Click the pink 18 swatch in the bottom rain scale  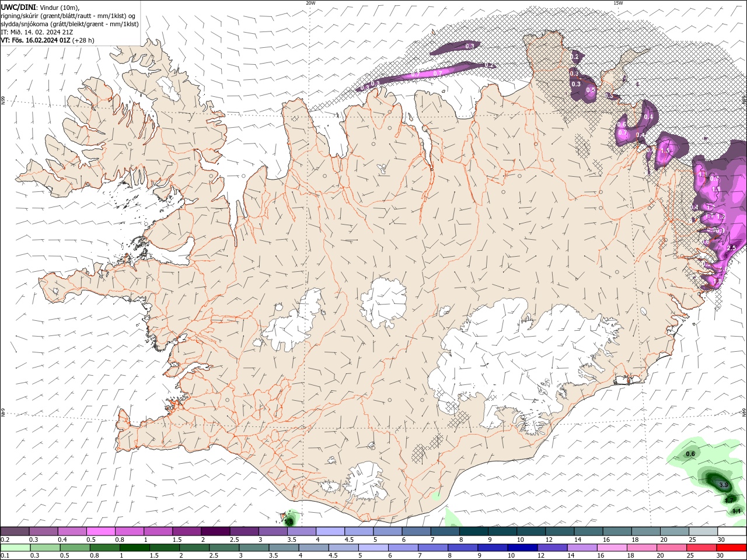641,548
